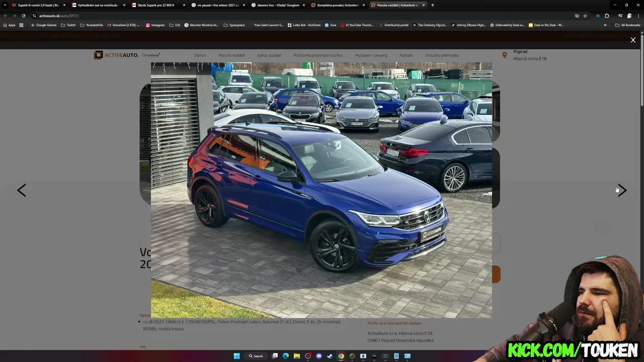Viewport: 644px width, 362px height.
Task: Open Požičovňa prívesných vozíkov menu item
Action: tap(318, 55)
